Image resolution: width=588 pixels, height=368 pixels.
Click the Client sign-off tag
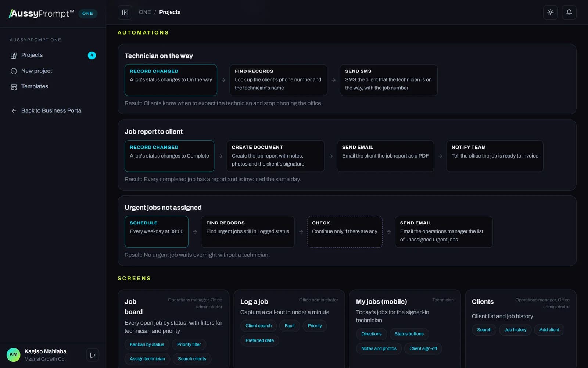tap(423, 348)
